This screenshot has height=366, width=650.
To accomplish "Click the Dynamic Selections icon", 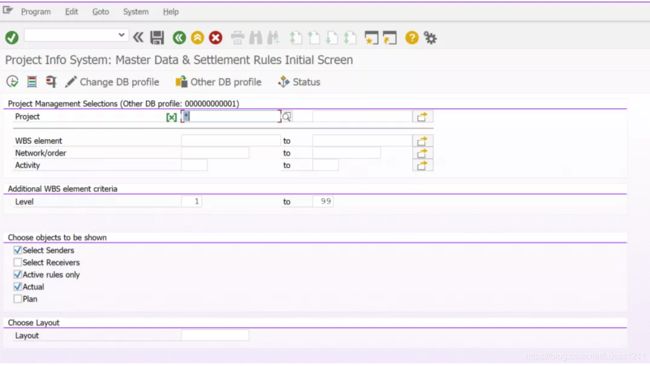I will (51, 81).
